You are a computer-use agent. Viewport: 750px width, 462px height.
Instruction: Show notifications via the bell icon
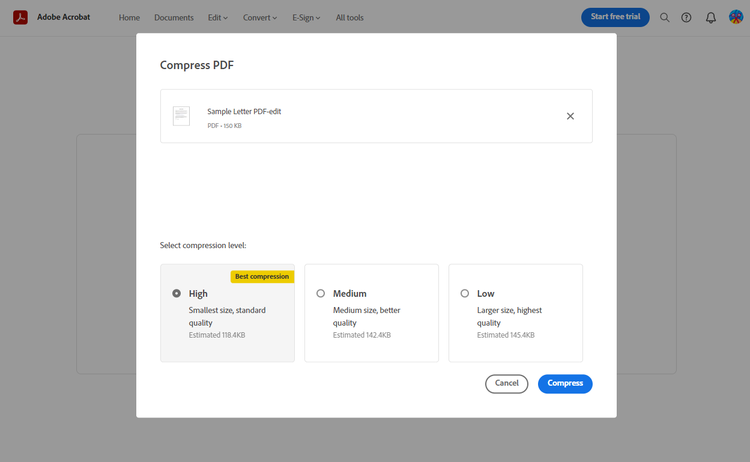711,18
